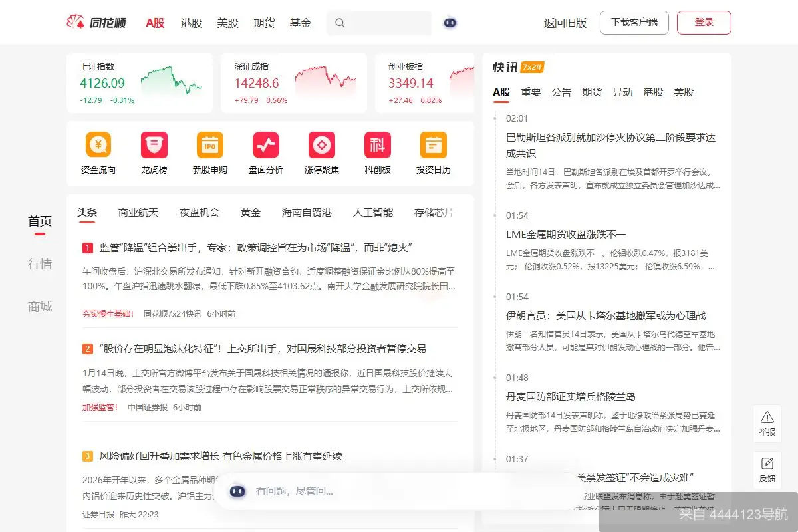The width and height of the screenshot is (798, 532).
Task: Click the 同花顺 logo
Action: (x=96, y=21)
